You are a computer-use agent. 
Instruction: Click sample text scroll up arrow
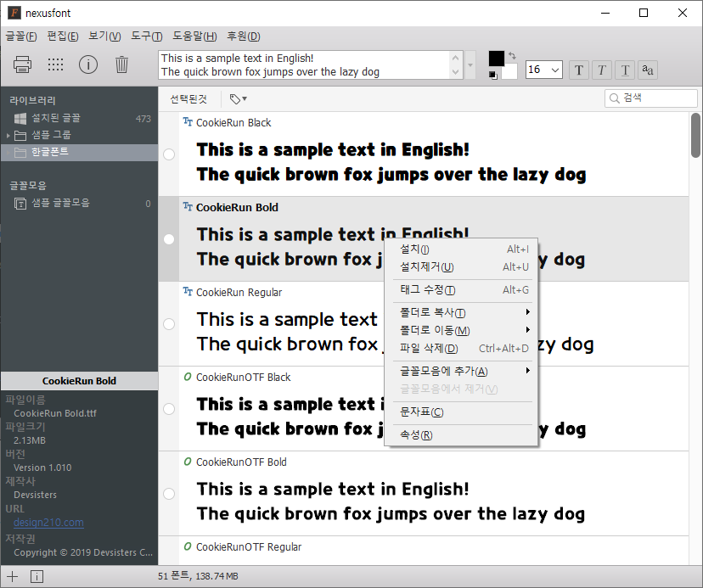456,58
